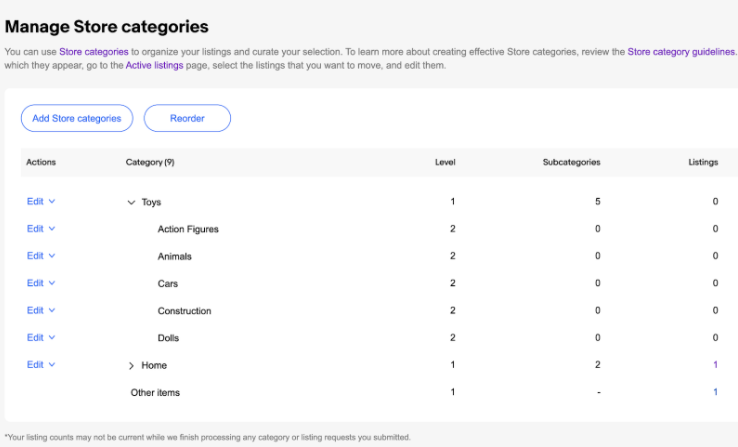Expand the Home category chevron
738x447 pixels.
(131, 366)
